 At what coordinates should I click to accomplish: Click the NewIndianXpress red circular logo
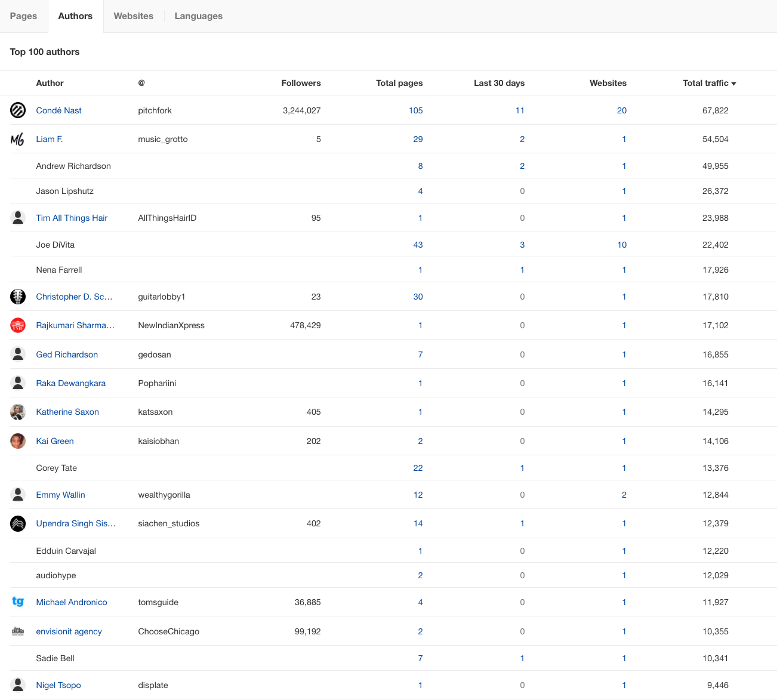[18, 325]
